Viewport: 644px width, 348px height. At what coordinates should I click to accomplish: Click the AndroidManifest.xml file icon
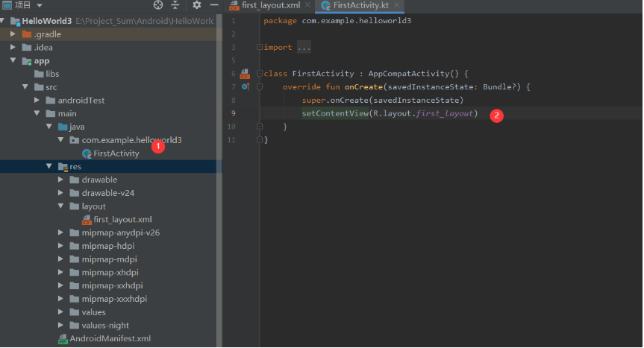click(63, 339)
